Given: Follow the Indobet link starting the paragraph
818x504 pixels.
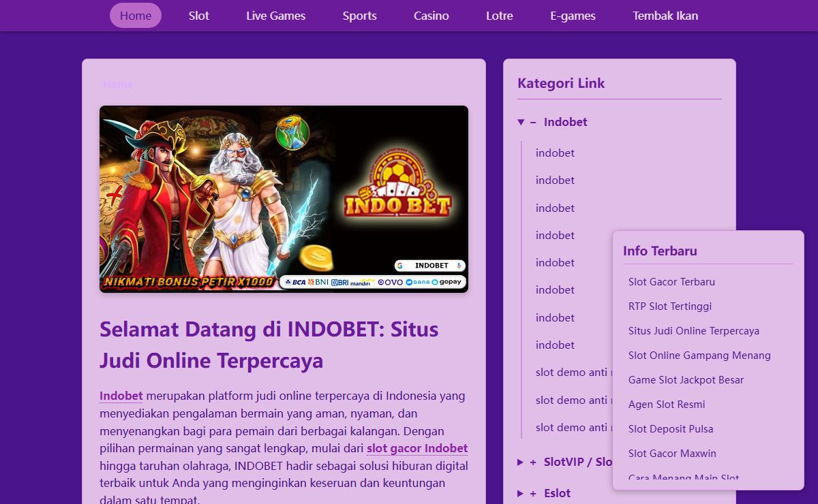Looking at the screenshot, I should [x=121, y=396].
